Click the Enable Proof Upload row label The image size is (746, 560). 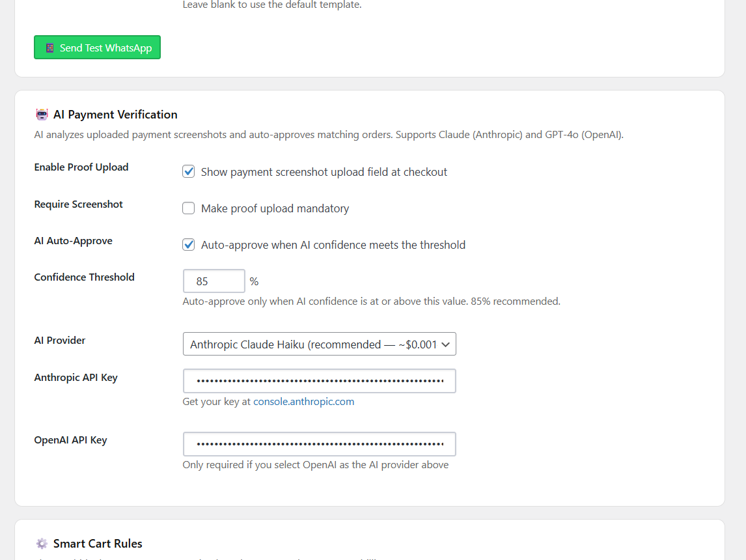(x=81, y=167)
